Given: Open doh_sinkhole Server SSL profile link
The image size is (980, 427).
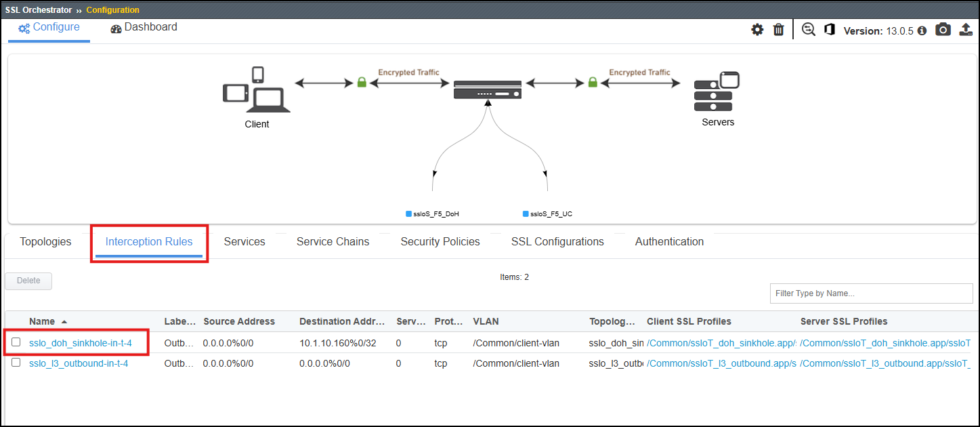Looking at the screenshot, I should pyautogui.click(x=885, y=343).
